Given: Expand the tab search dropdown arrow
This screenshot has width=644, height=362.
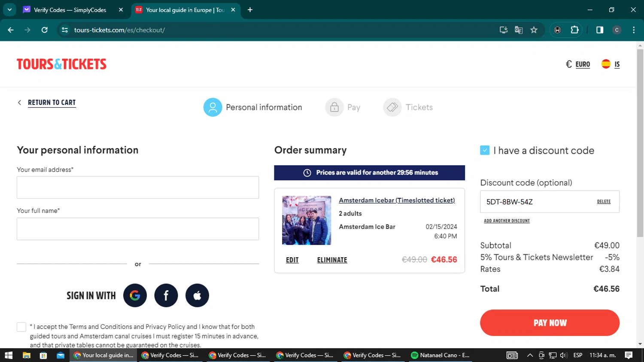Looking at the screenshot, I should [9, 10].
